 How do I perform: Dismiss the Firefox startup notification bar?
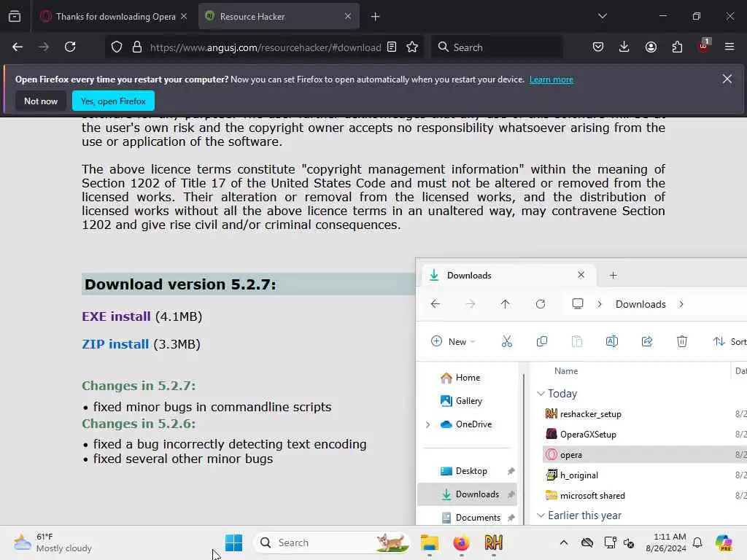click(x=727, y=79)
